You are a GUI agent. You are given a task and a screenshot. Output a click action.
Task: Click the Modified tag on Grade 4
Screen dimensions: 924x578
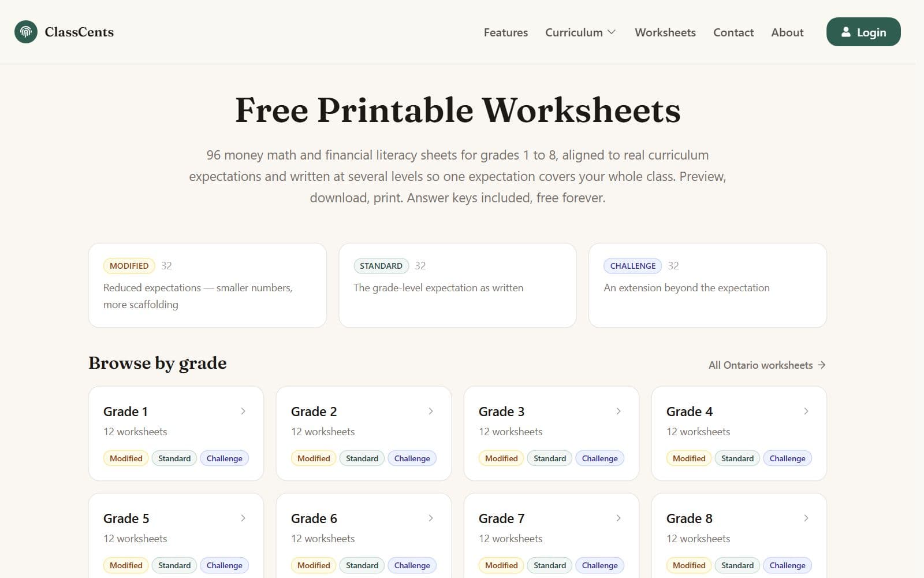click(689, 458)
